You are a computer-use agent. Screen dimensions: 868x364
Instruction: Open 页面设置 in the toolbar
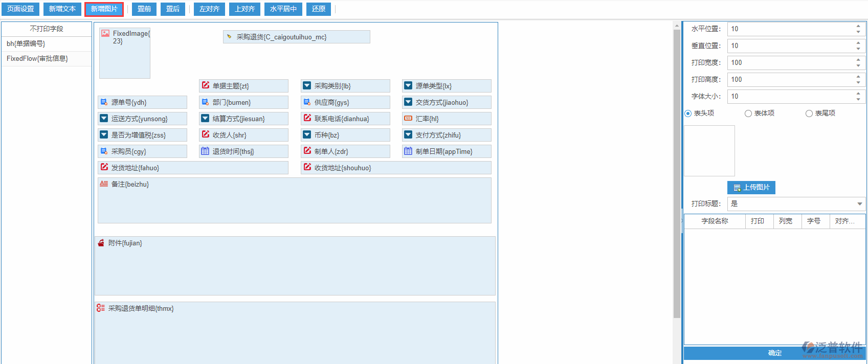[20, 9]
